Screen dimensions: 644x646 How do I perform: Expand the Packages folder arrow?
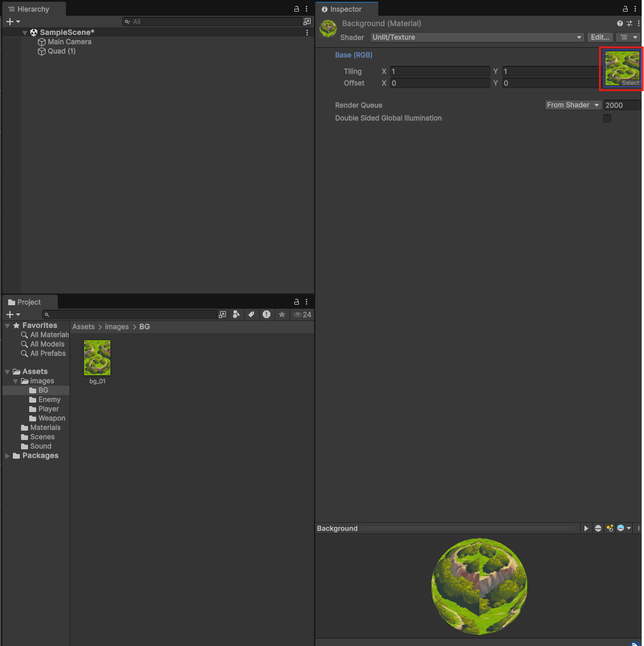pos(8,456)
